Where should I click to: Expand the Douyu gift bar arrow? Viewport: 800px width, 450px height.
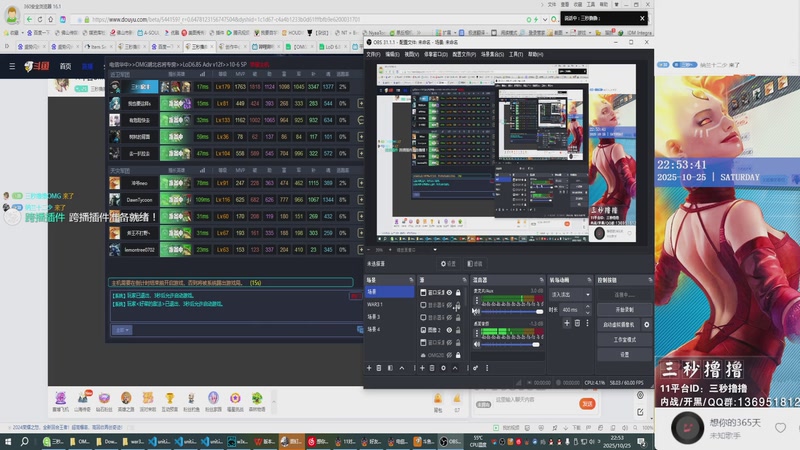click(x=273, y=402)
